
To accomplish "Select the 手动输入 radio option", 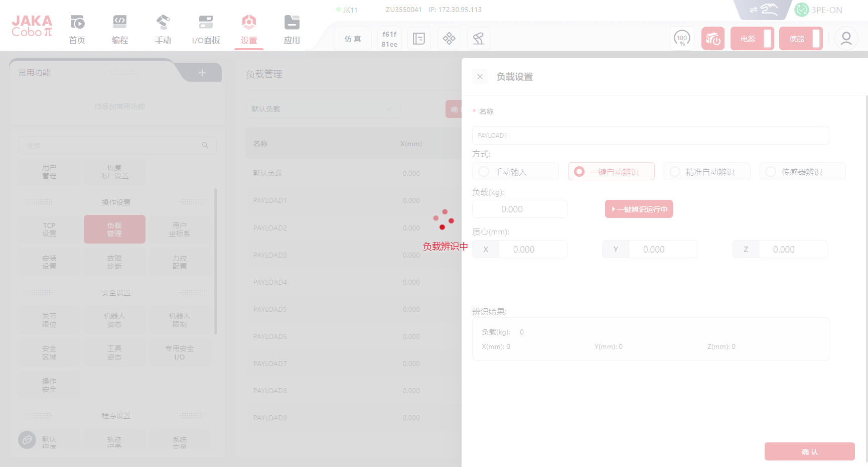I will pos(484,172).
